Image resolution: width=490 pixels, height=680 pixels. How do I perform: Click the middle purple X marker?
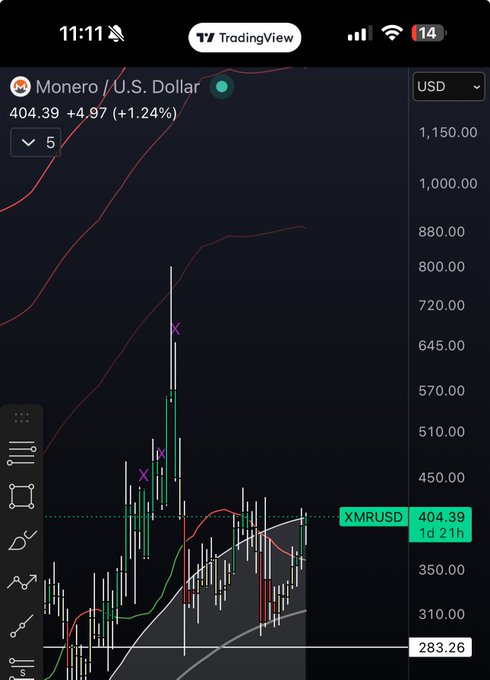click(161, 454)
